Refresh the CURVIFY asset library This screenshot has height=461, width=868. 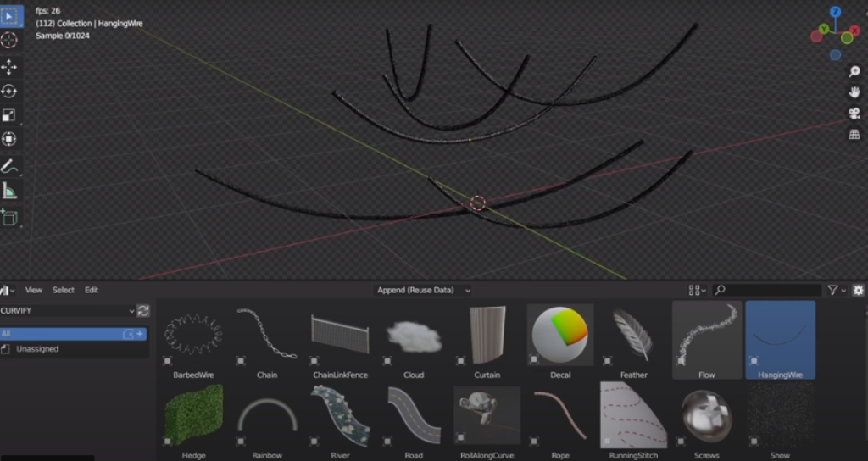point(143,311)
